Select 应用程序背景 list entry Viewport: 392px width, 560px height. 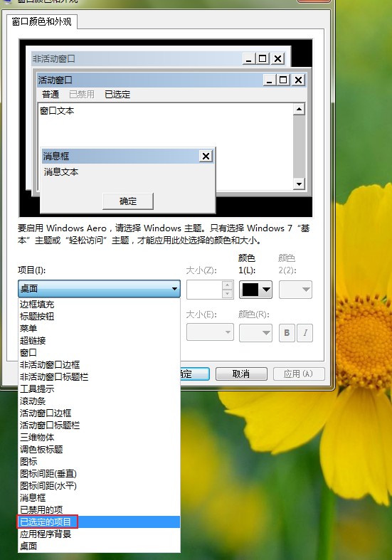99,534
